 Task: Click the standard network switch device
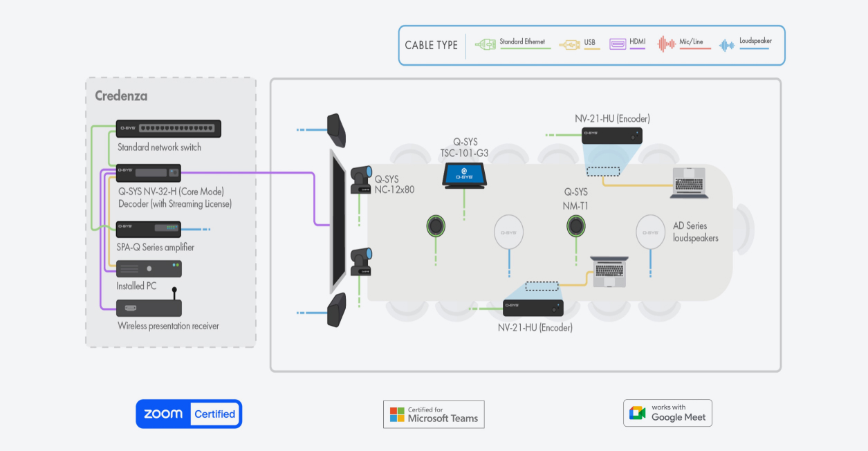169,129
